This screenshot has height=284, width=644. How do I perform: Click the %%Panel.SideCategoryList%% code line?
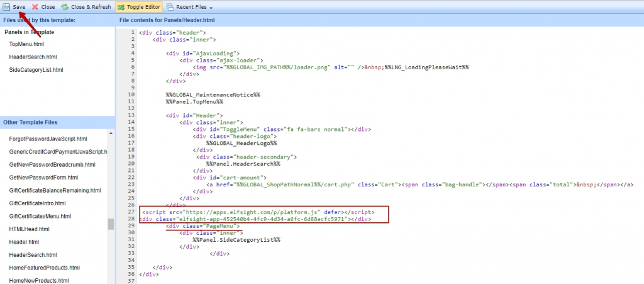[x=236, y=240]
